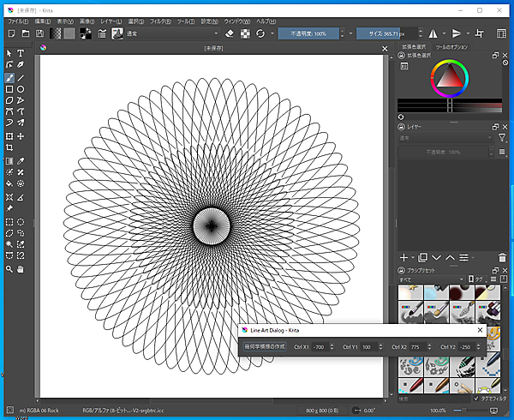The height and width of the screenshot is (420, 514).
Task: Switch to the ツールのオプション tab
Action: click(452, 47)
